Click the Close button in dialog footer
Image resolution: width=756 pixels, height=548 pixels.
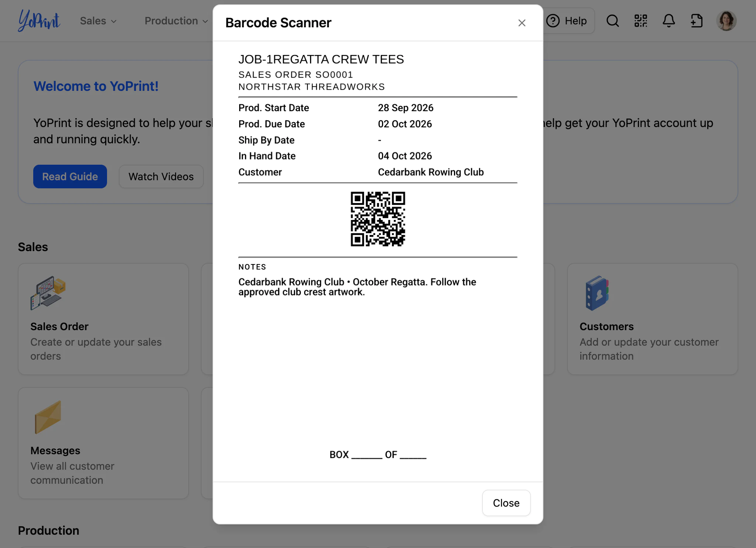pyautogui.click(x=506, y=503)
